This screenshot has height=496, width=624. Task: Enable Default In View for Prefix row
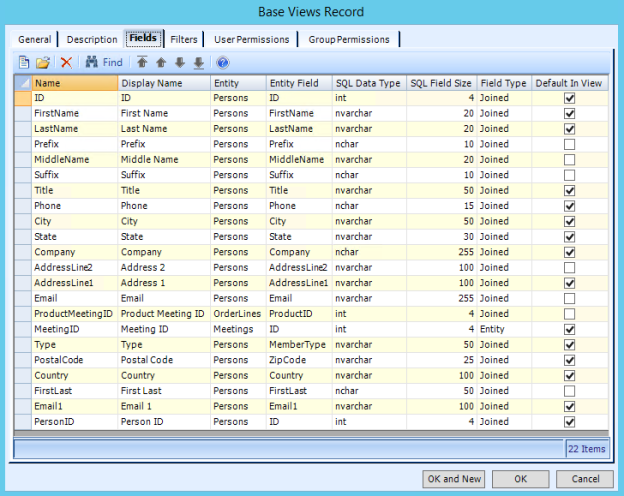tap(569, 145)
